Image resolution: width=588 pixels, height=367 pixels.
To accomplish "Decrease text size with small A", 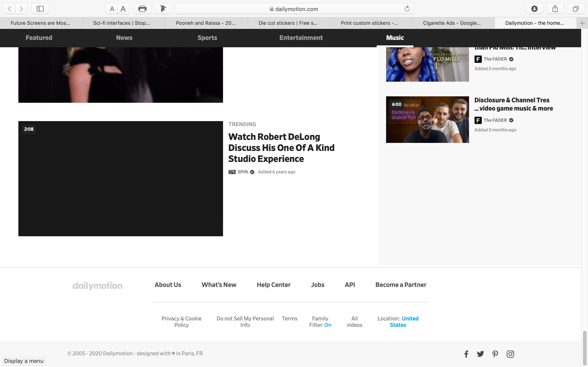I will coord(112,9).
